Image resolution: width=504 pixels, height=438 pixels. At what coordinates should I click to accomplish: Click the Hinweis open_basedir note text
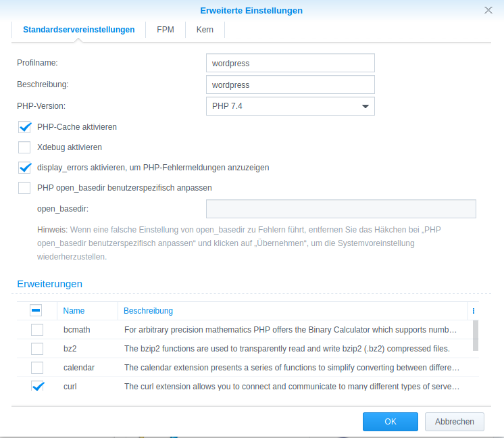point(238,243)
